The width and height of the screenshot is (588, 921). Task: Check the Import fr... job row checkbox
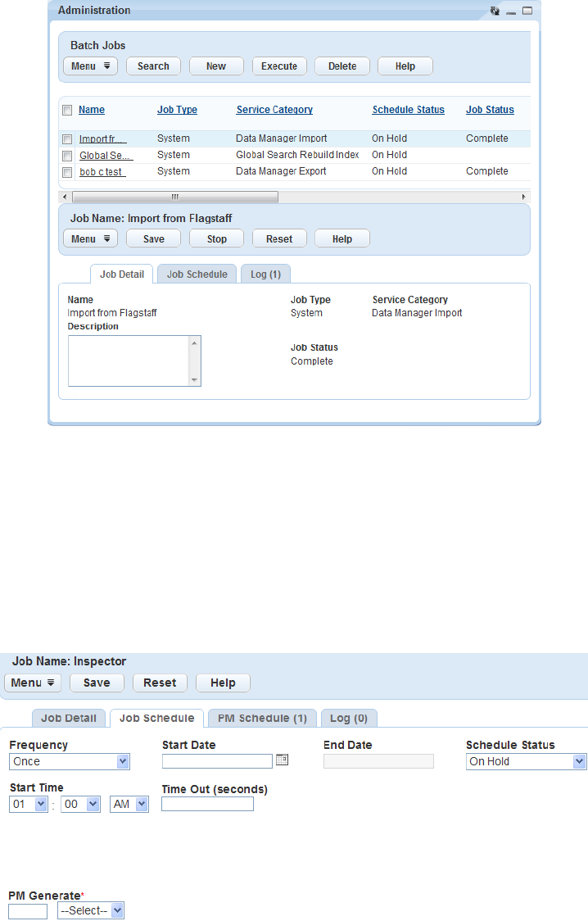[67, 139]
